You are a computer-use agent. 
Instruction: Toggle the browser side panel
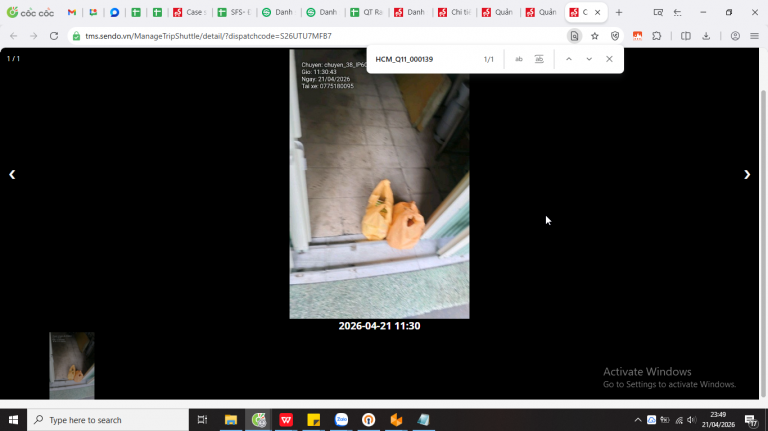click(x=686, y=36)
